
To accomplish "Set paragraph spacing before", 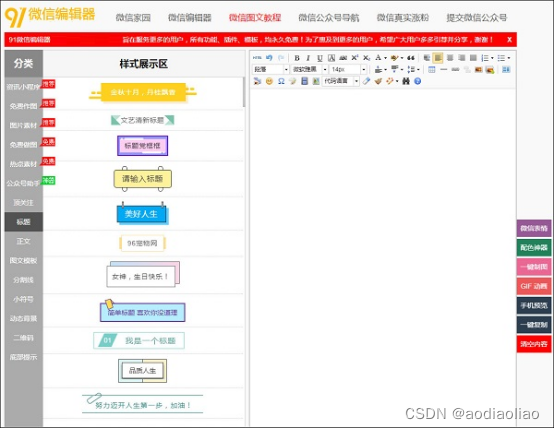I will tap(378, 70).
